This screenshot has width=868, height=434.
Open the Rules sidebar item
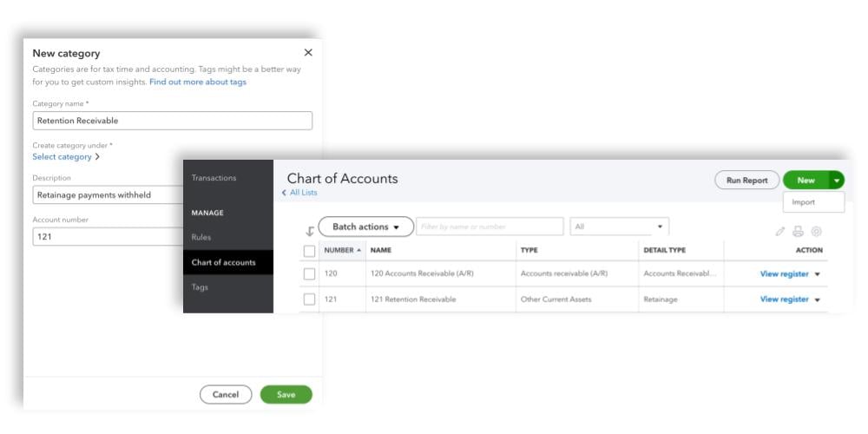[201, 237]
